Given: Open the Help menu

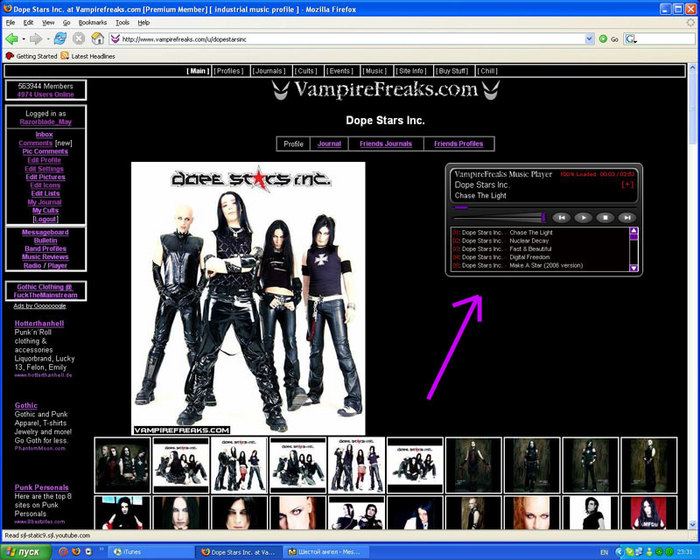Looking at the screenshot, I should (143, 22).
